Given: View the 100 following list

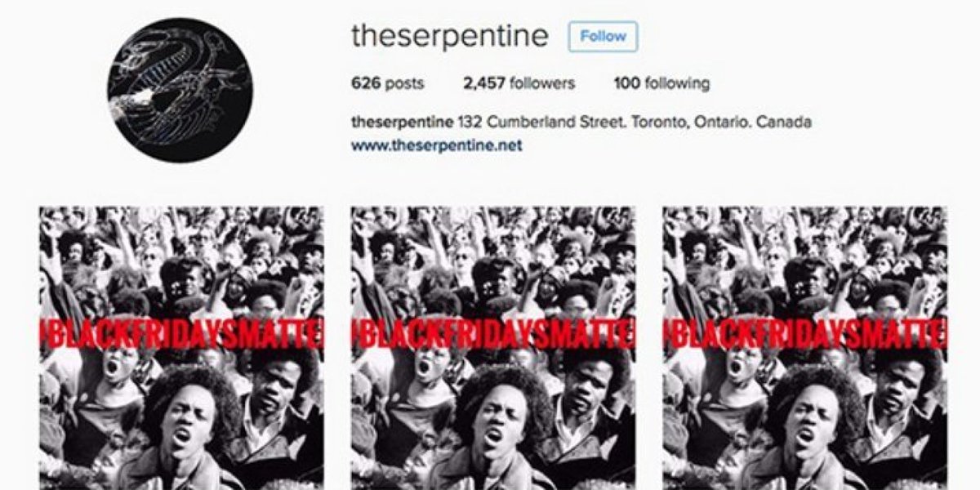Looking at the screenshot, I should tap(661, 83).
